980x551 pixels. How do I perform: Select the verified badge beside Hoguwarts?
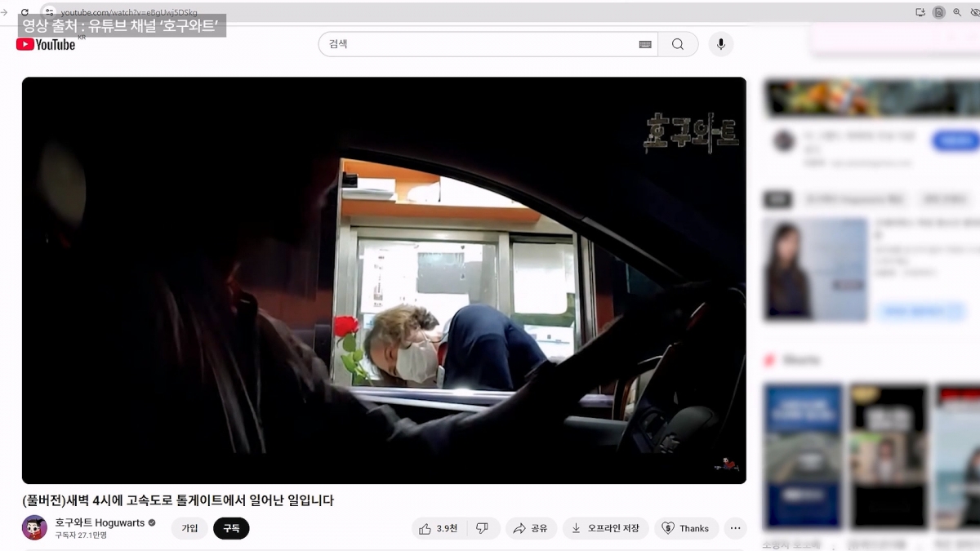point(152,522)
